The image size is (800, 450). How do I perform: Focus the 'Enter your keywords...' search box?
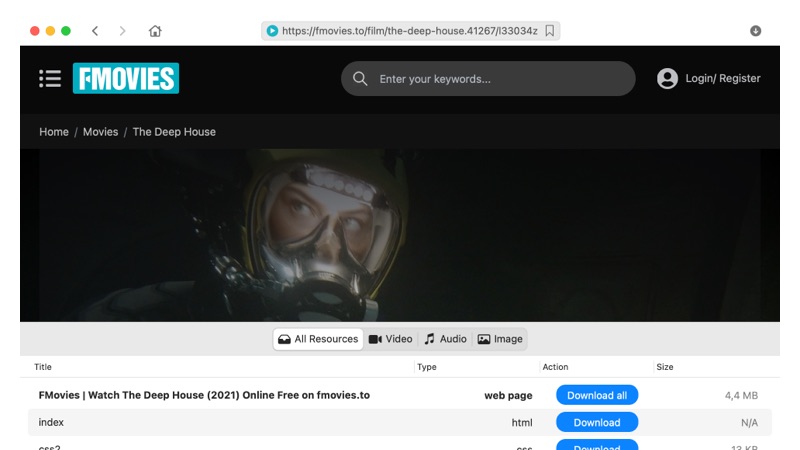pyautogui.click(x=488, y=79)
